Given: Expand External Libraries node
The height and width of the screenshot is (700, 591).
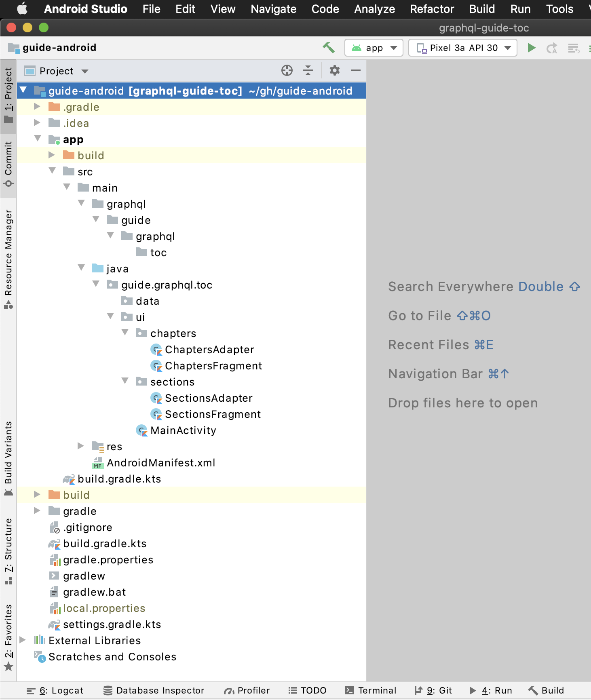Looking at the screenshot, I should coord(23,640).
